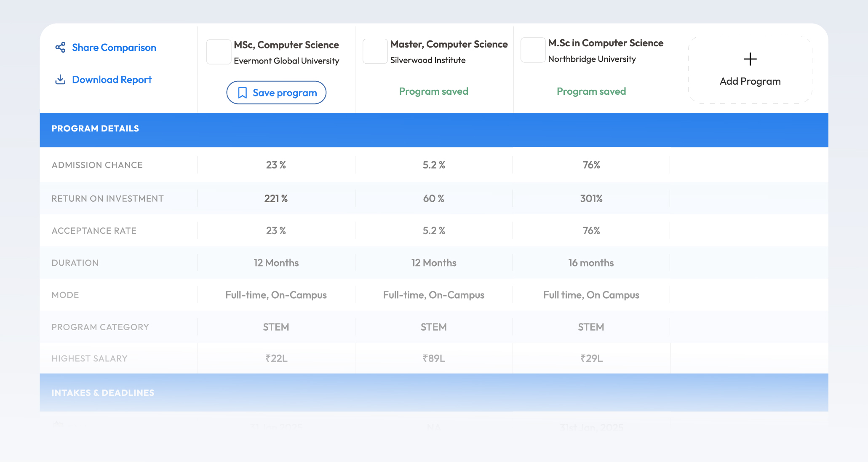Open the Share Comparison link
The width and height of the screenshot is (868, 462).
click(114, 48)
